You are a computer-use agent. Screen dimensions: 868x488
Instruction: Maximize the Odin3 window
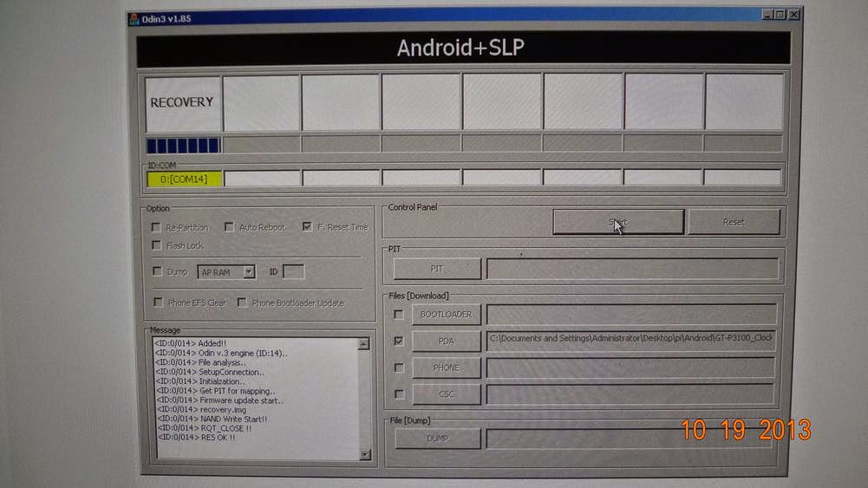tap(780, 15)
